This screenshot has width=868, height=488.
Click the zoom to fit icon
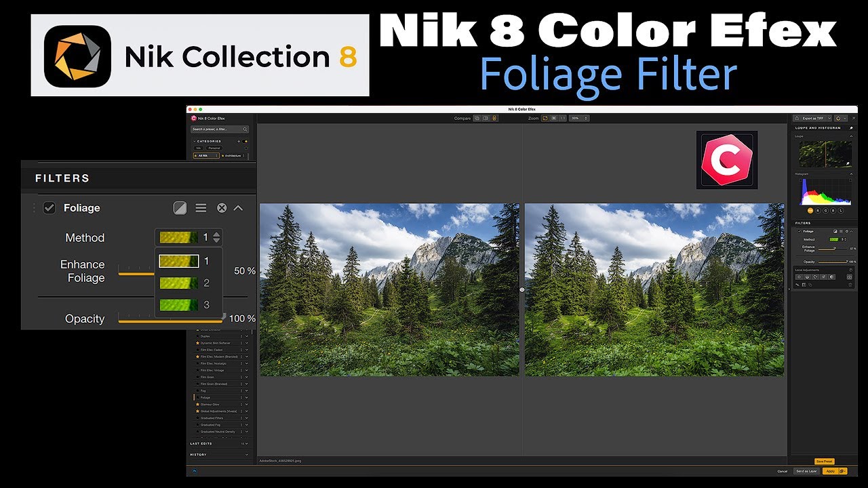(545, 118)
